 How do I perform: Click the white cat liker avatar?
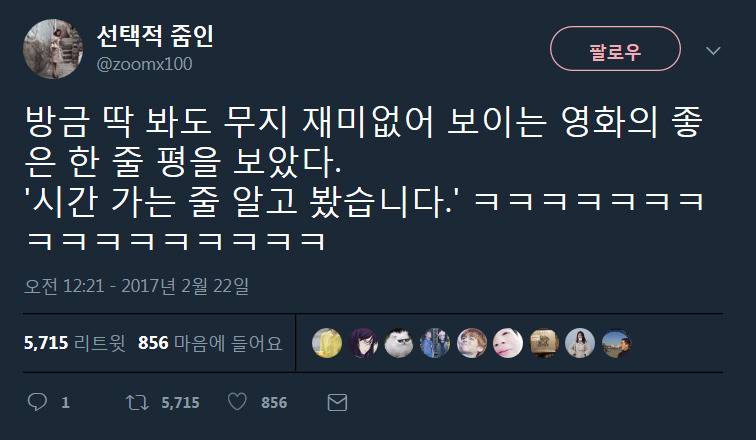click(399, 343)
